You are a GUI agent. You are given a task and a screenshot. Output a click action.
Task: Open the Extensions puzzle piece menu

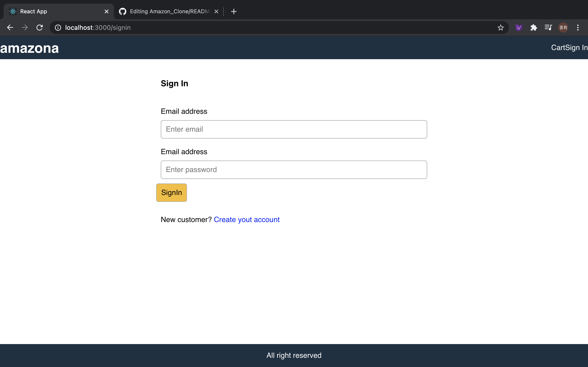click(534, 28)
